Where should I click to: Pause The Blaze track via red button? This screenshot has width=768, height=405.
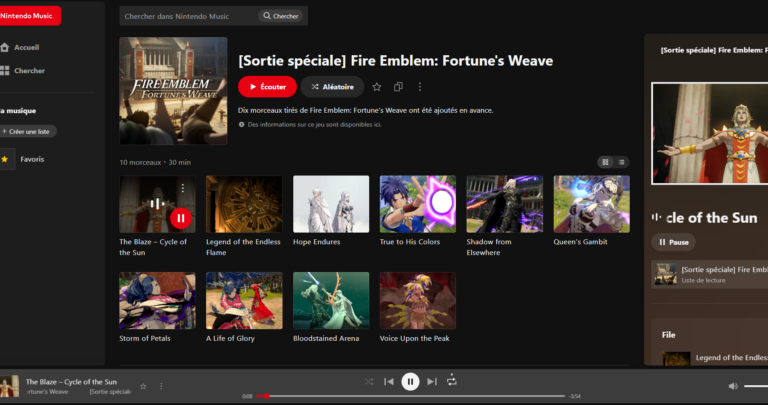tap(181, 218)
